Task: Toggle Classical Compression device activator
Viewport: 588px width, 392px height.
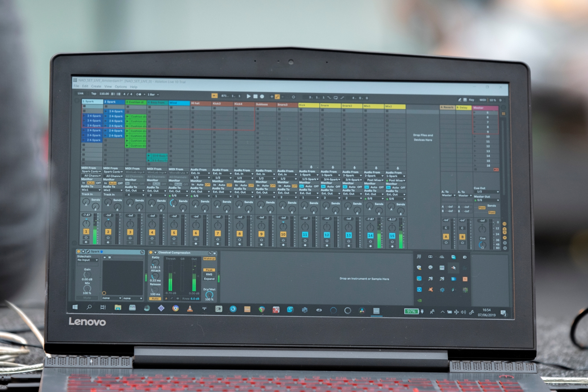Action: (x=151, y=252)
